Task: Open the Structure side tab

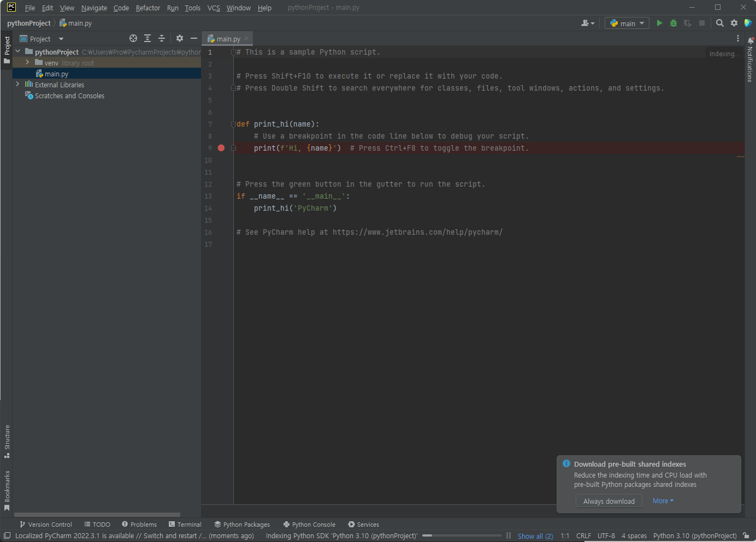Action: click(x=7, y=442)
